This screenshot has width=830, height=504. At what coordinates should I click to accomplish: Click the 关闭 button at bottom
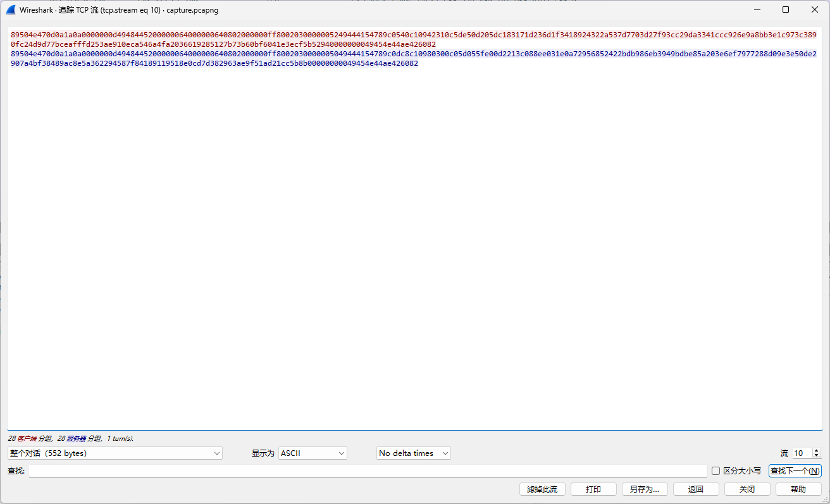pyautogui.click(x=747, y=489)
